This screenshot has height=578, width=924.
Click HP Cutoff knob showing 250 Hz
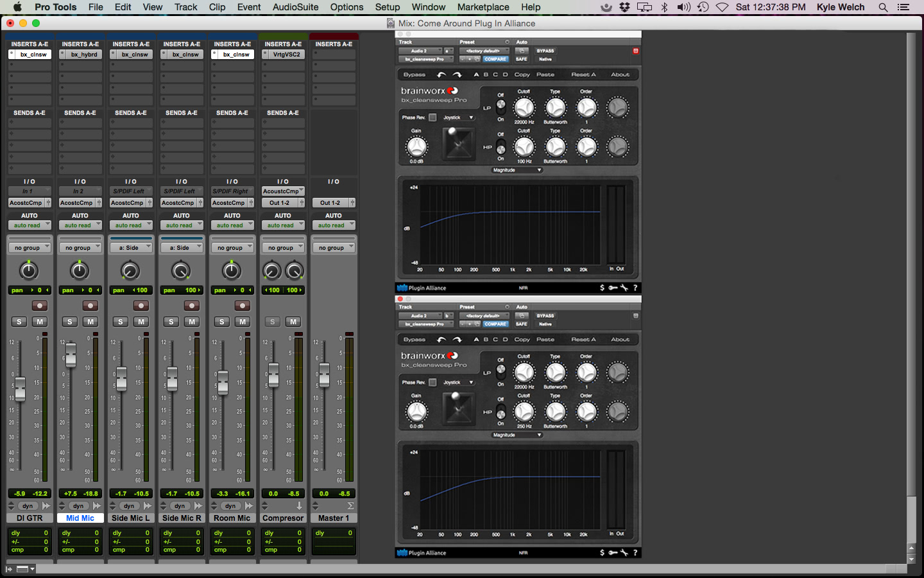(x=524, y=412)
